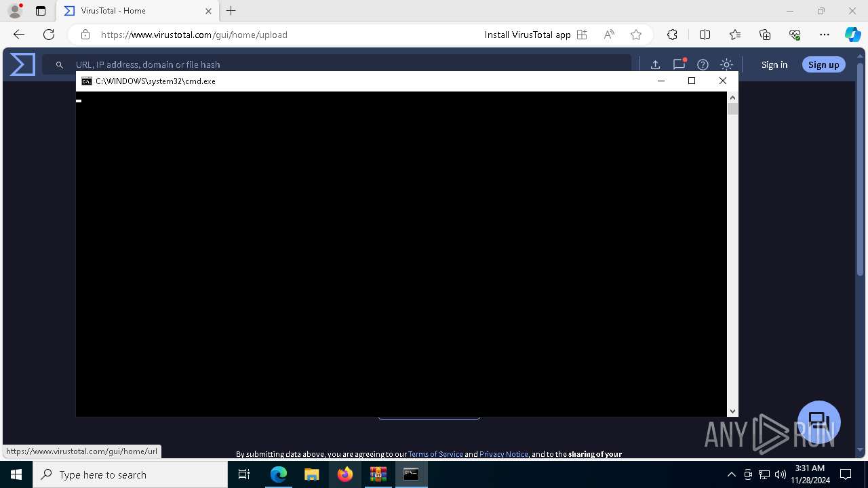Restore down the Edge browser window

click(x=821, y=11)
